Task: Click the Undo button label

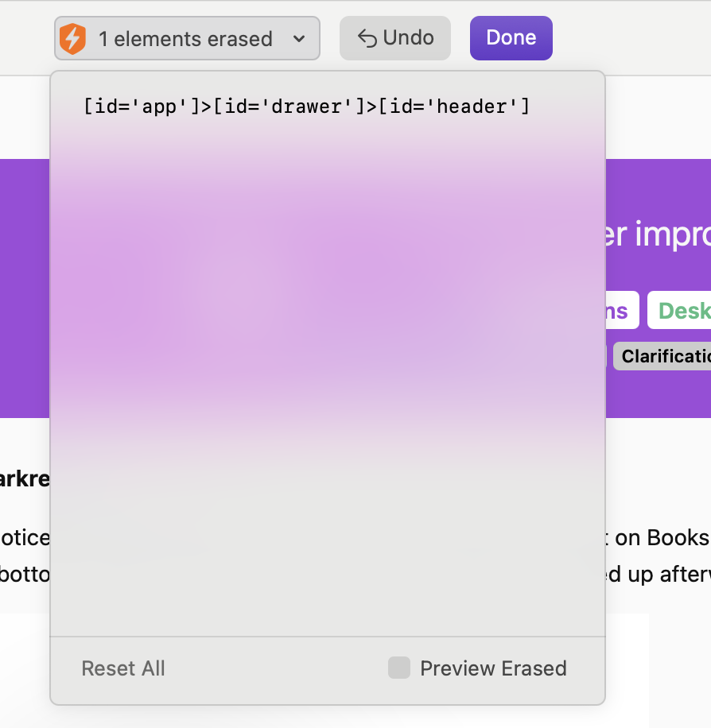Action: coord(408,37)
